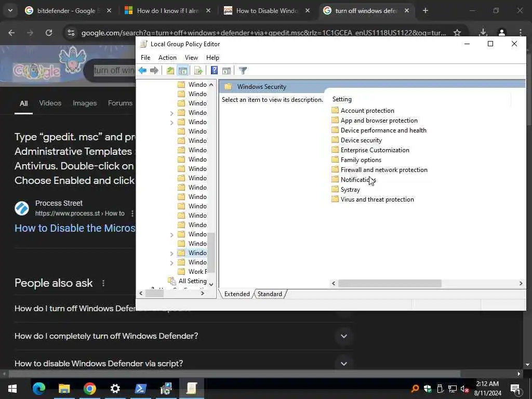The width and height of the screenshot is (532, 399).
Task: Open the Help menu
Action: coord(212,58)
